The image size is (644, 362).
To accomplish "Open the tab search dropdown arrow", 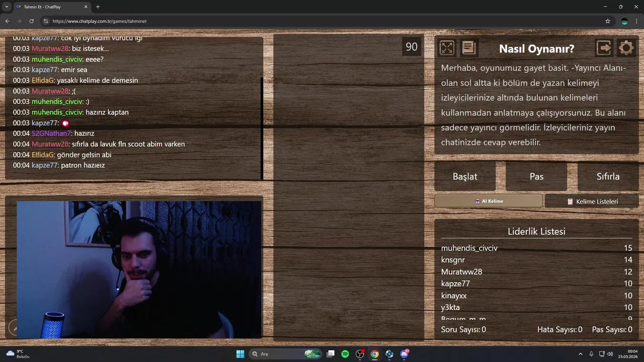I will [x=7, y=7].
